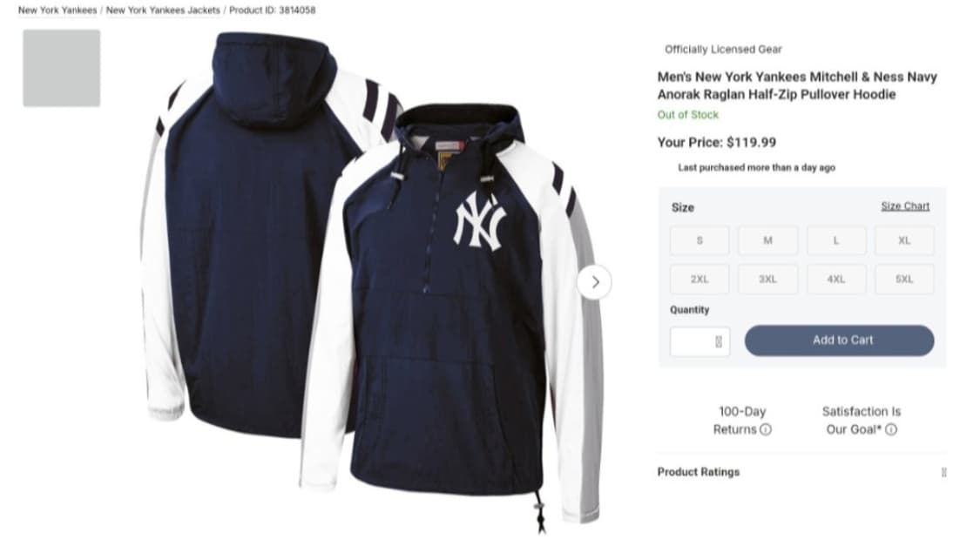Select size 5XL
This screenshot has width=980, height=546.
pyautogui.click(x=904, y=280)
